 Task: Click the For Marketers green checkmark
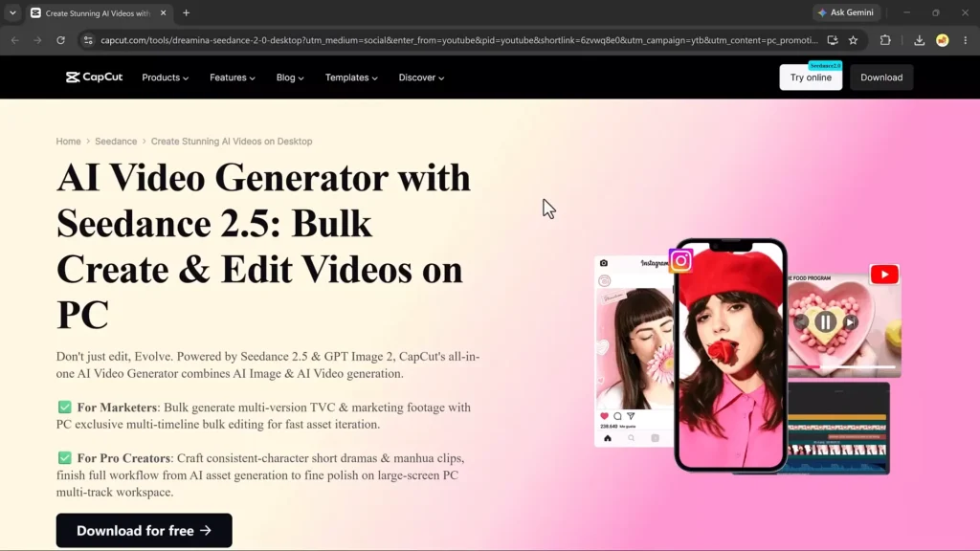point(64,408)
